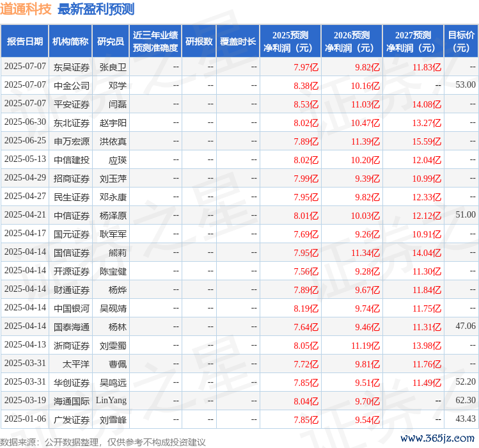Click analyst name 曹佩
Viewport: 479px width, 448px height.
point(118,364)
